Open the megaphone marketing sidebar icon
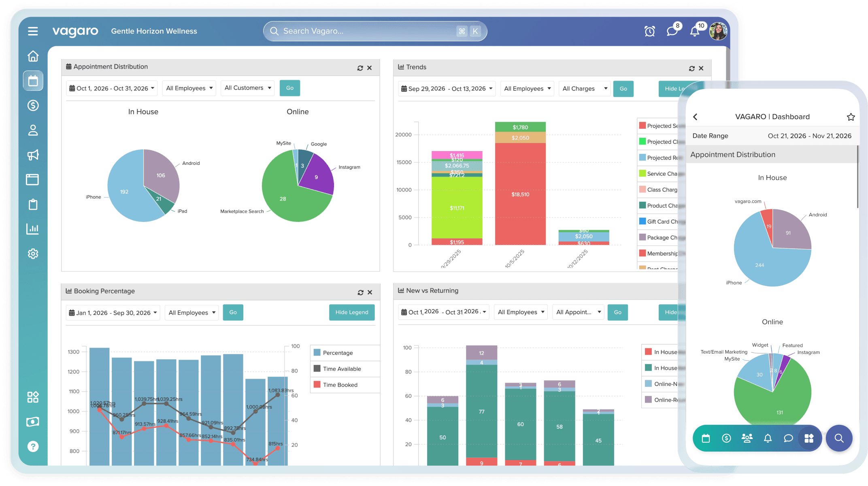Screen dimensions: 868x486 (33, 155)
